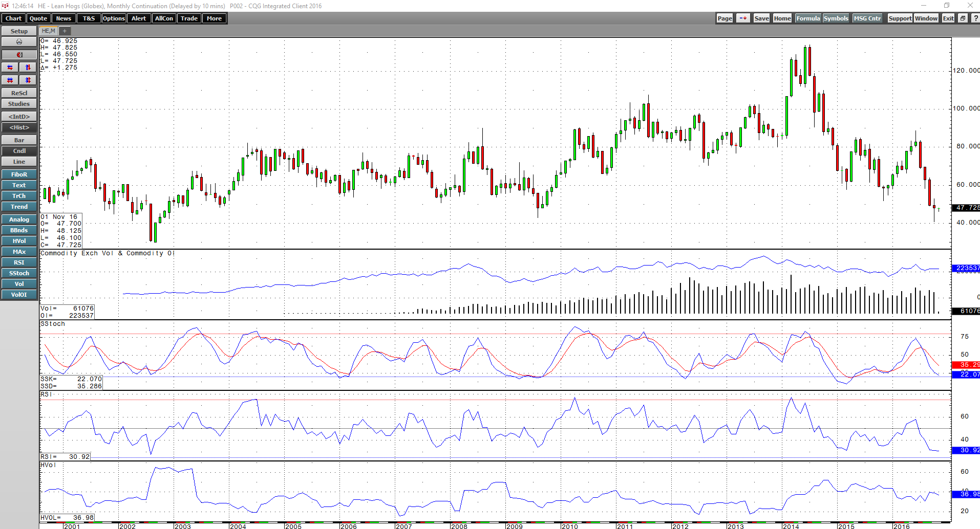
Task: Click the Euro currency conversion icon
Action: click(x=19, y=54)
